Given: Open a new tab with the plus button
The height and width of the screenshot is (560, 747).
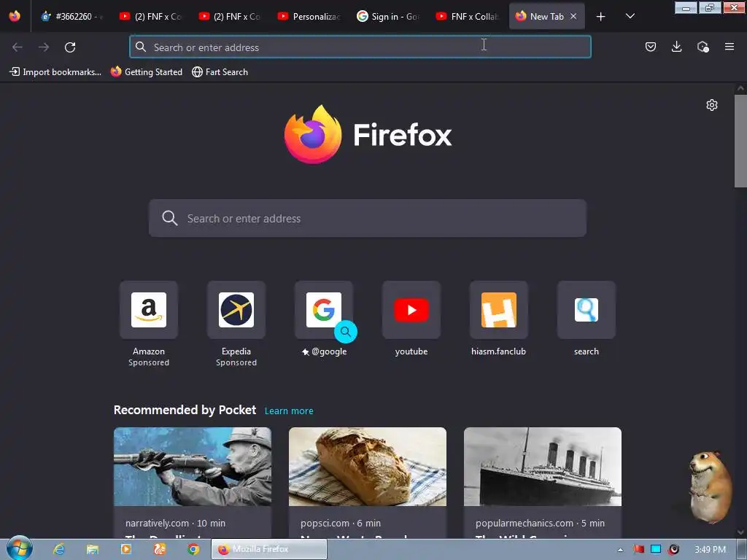Looking at the screenshot, I should [601, 17].
